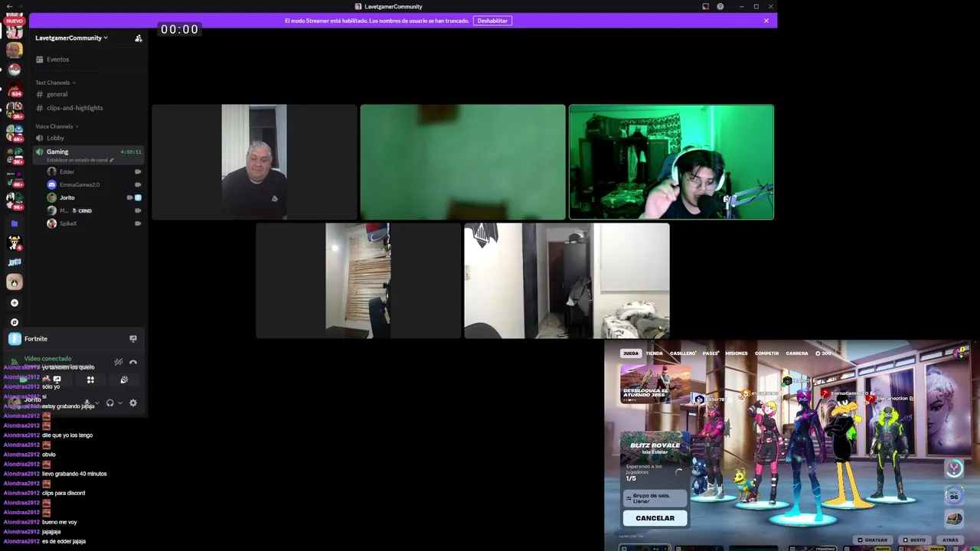This screenshot has height=551, width=980.
Task: Select user Edder in voice list
Action: [93, 172]
